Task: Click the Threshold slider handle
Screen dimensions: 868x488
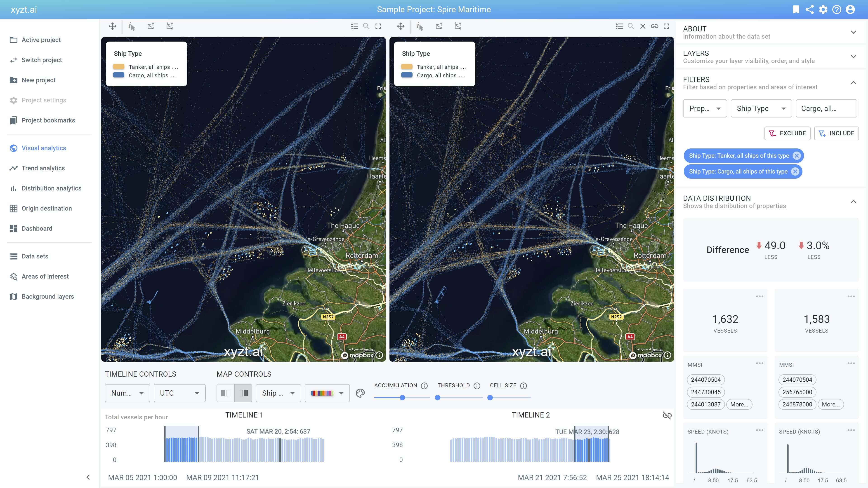Action: (x=438, y=398)
